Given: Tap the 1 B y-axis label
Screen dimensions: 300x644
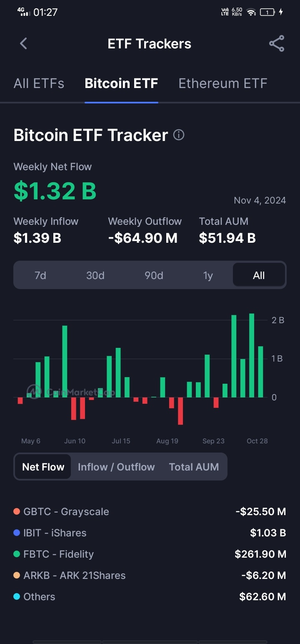Looking at the screenshot, I should [277, 359].
